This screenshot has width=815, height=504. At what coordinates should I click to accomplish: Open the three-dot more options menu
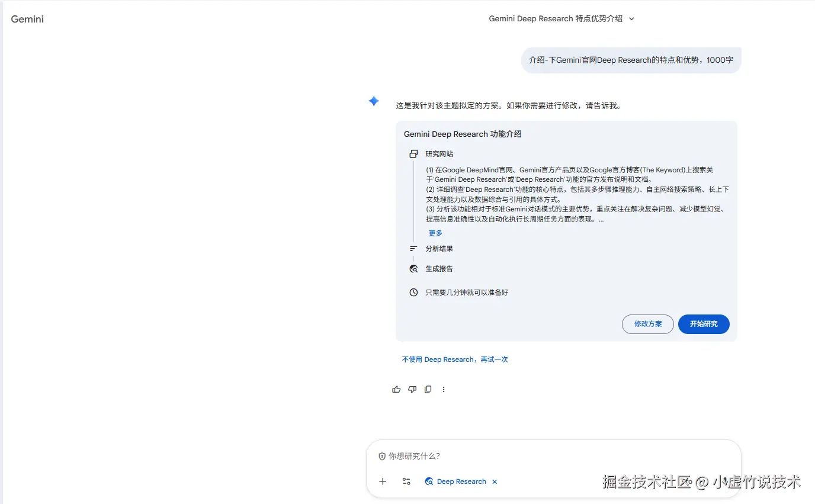[443, 389]
